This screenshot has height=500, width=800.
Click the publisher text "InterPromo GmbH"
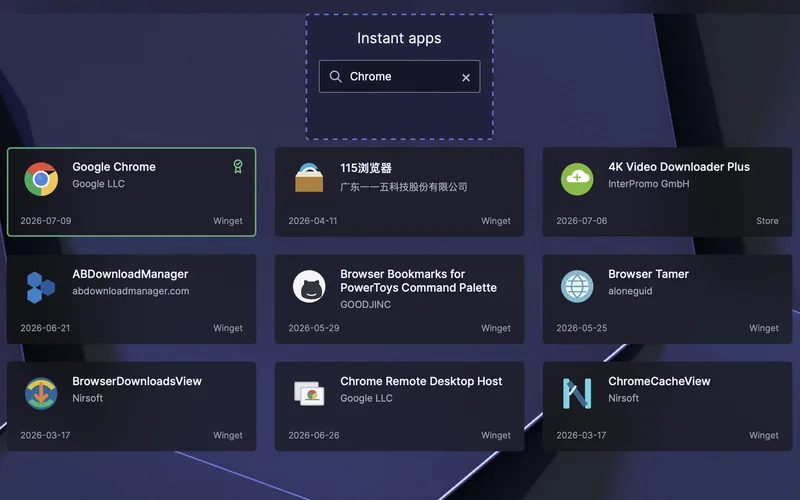pyautogui.click(x=648, y=184)
